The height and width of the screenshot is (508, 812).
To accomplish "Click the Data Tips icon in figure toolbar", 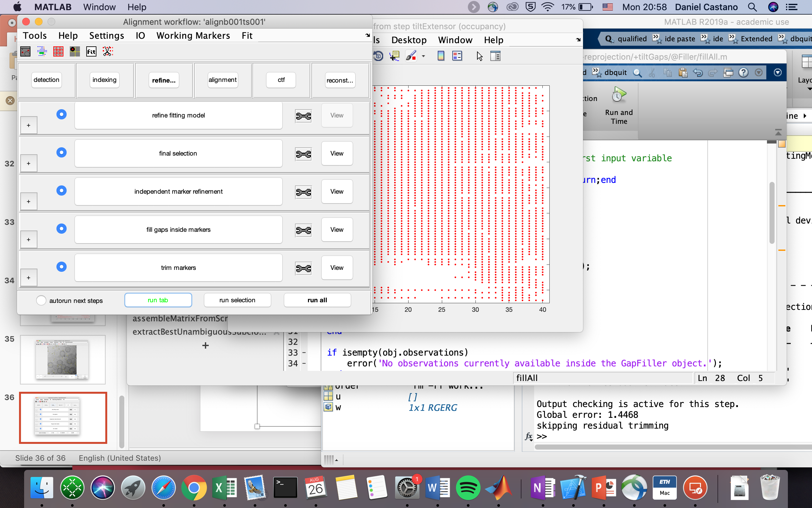I will (x=394, y=56).
